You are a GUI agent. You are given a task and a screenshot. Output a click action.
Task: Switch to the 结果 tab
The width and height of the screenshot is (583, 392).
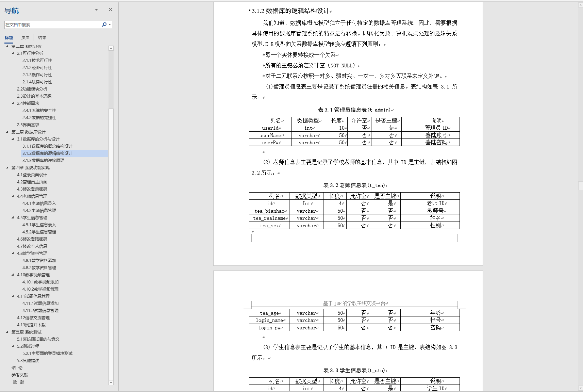pos(42,37)
